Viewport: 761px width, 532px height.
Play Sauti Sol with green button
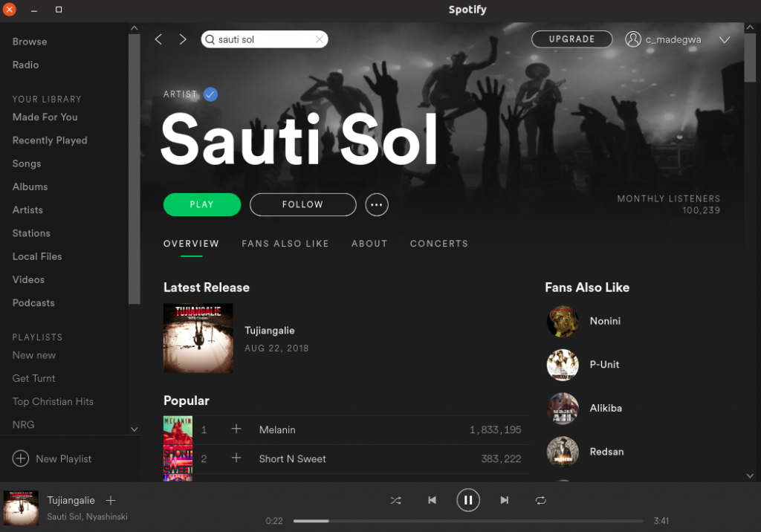point(202,205)
